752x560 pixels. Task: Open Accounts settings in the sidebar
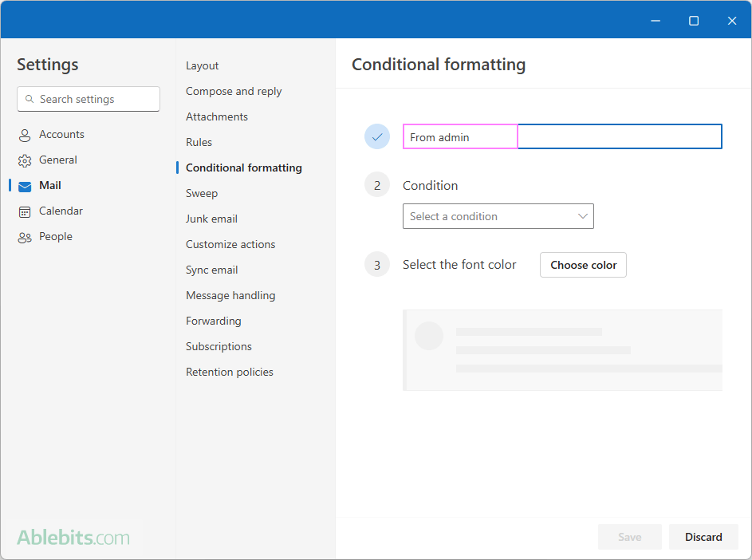click(x=60, y=135)
